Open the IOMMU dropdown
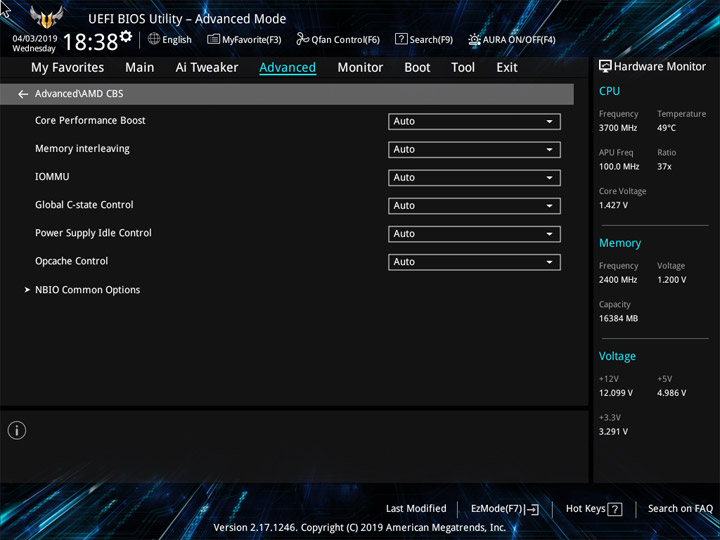This screenshot has height=540, width=720. coord(474,178)
